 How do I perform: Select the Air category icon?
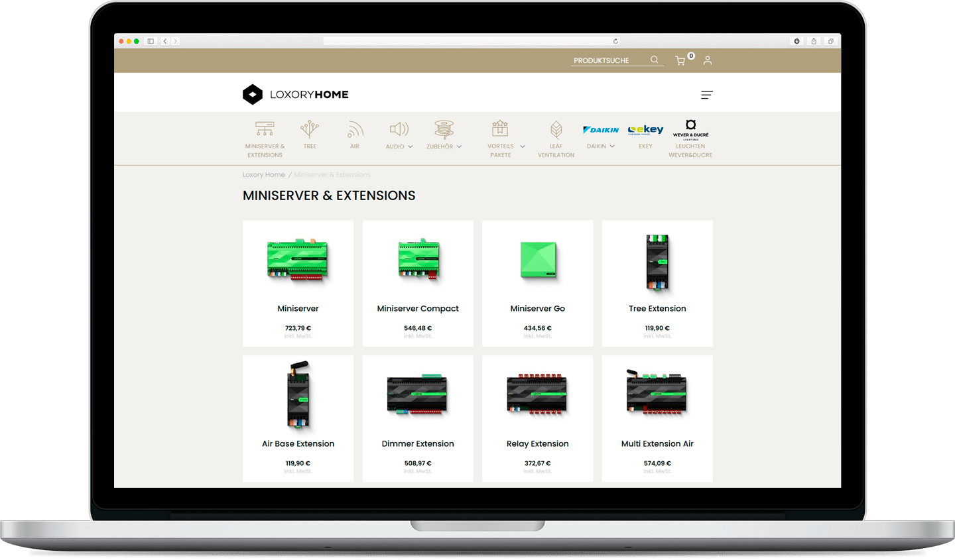coord(355,129)
